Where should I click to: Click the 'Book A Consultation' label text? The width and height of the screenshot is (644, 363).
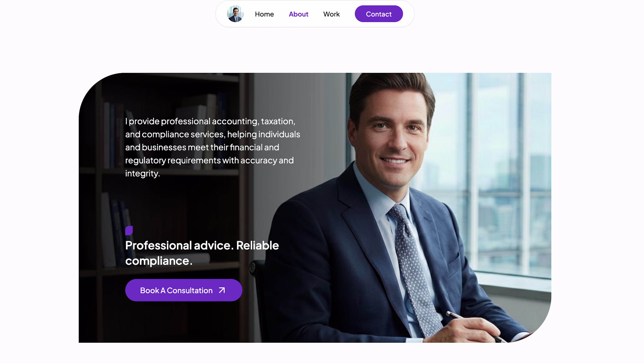tap(176, 290)
